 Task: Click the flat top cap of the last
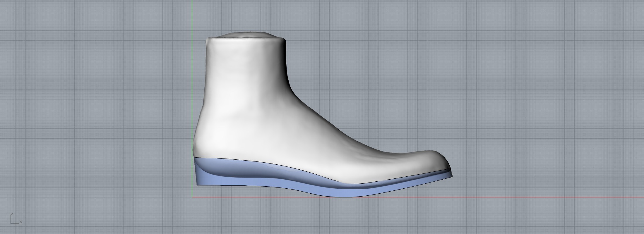coord(246,34)
